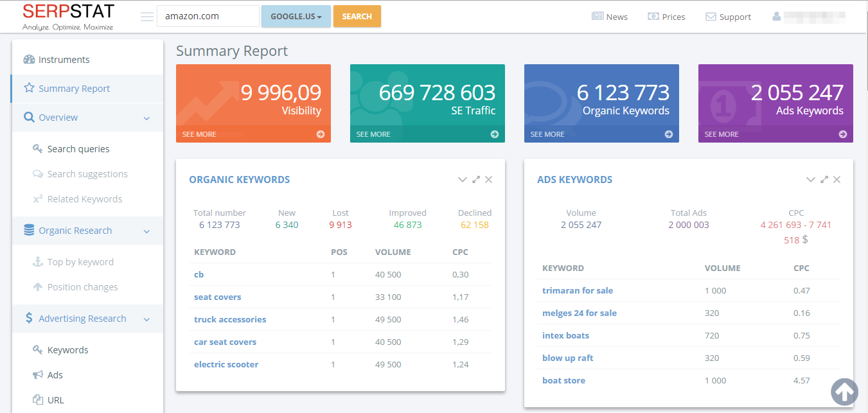Click the arrow icon on Ads Keywords card
This screenshot has height=413, width=868.
pos(843,134)
